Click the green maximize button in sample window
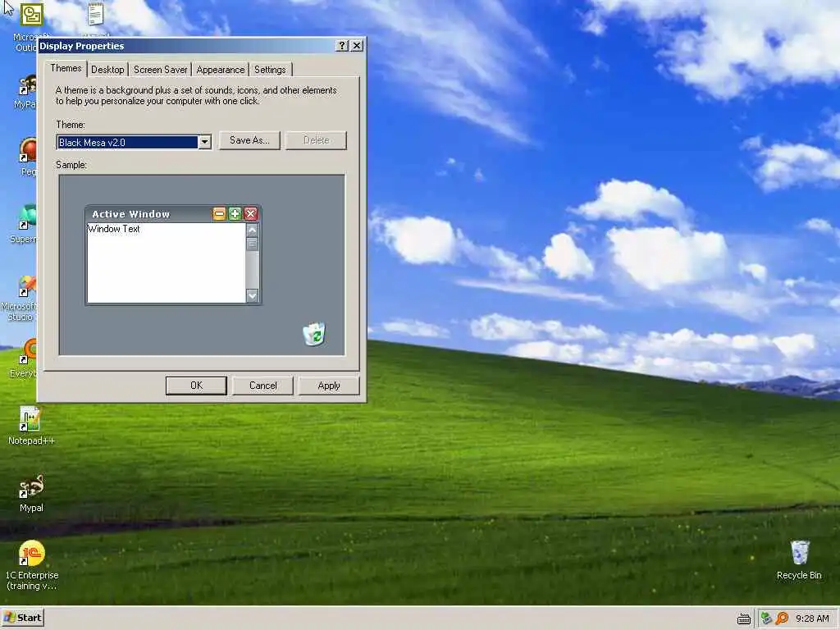This screenshot has height=630, width=840. [235, 214]
